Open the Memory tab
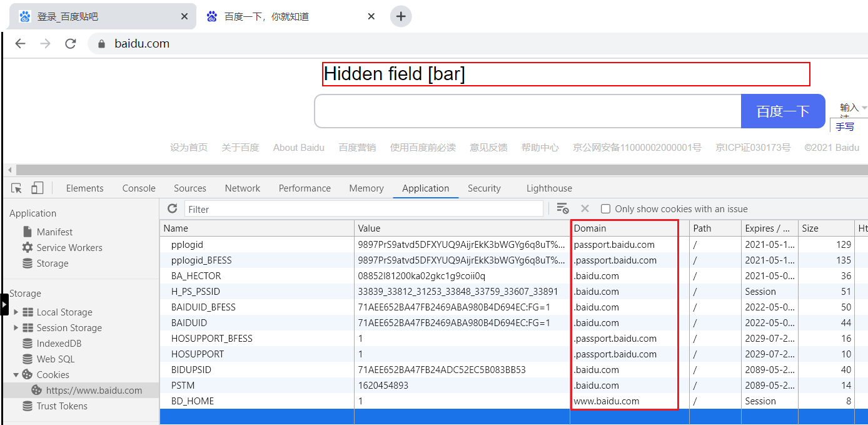 click(366, 188)
